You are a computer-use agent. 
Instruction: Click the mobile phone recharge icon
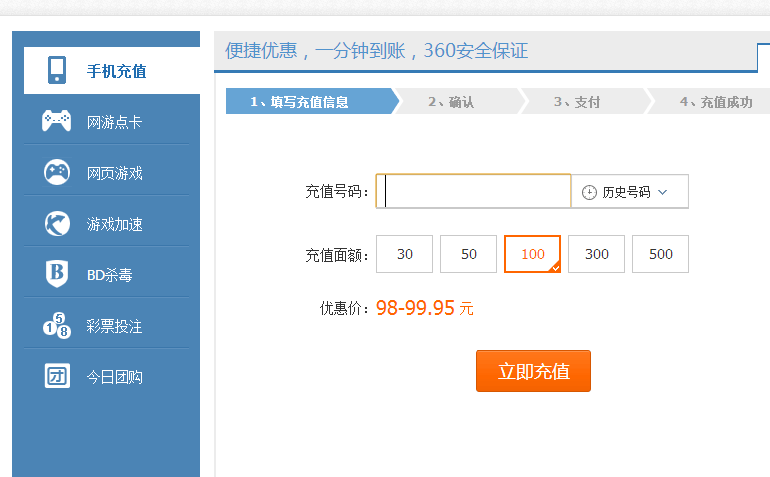[x=56, y=70]
